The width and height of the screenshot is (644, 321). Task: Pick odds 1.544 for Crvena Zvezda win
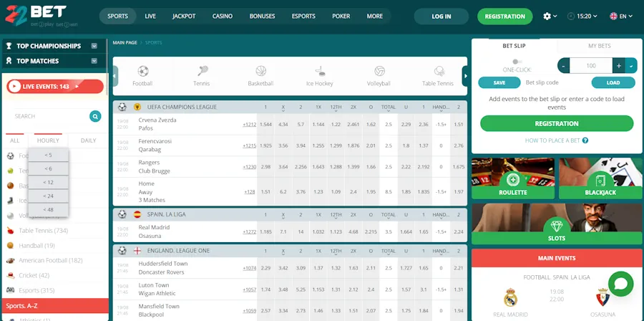pyautogui.click(x=265, y=124)
